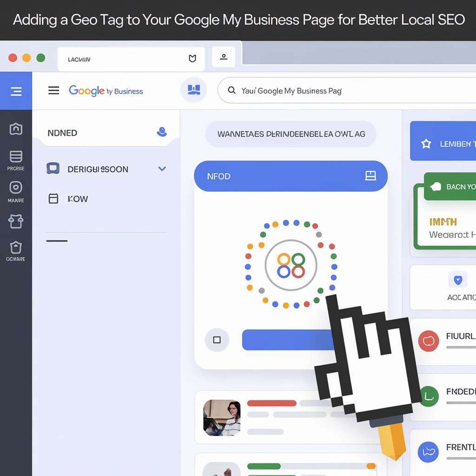Viewport: 476px width, 476px height.
Task: Toggle the small square checkbox below the spinner
Action: pos(217,340)
